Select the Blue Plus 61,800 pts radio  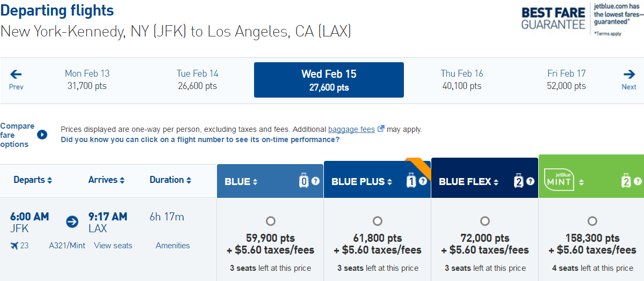pos(378,221)
